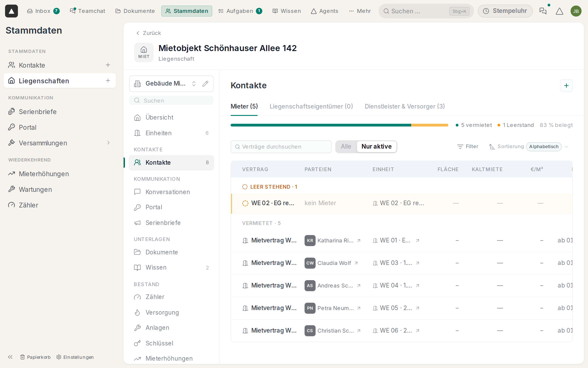588x368 pixels.
Task: Click the occupancy progress bar
Action: pyautogui.click(x=339, y=125)
